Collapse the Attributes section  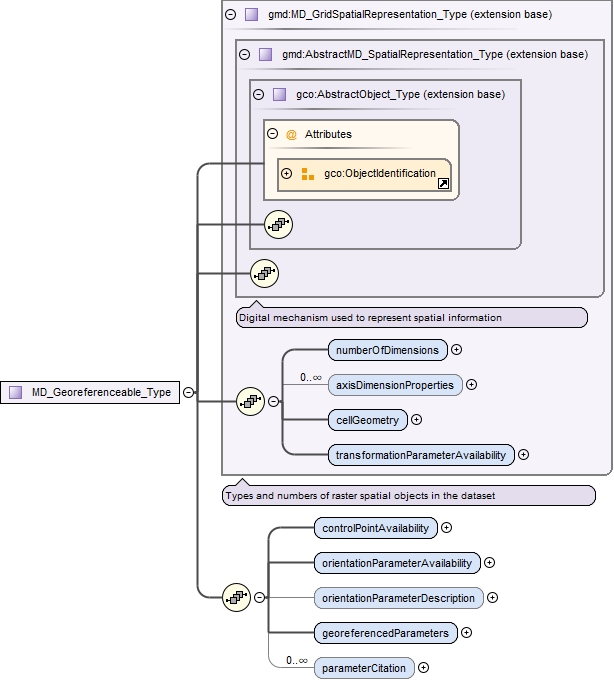(x=272, y=134)
